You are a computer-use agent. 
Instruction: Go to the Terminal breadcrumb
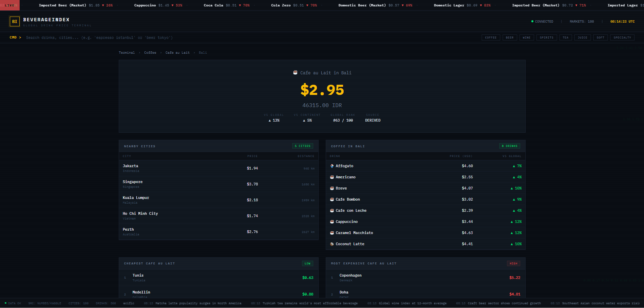(x=127, y=53)
